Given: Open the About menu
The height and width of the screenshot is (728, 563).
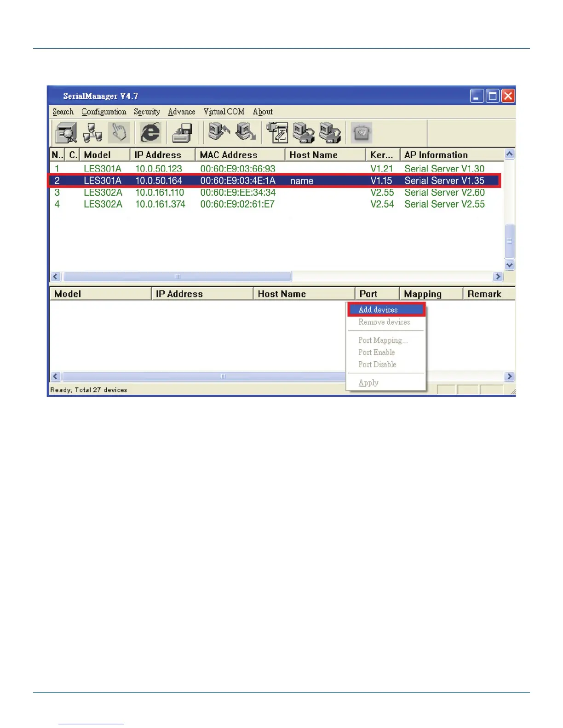Looking at the screenshot, I should click(x=263, y=112).
